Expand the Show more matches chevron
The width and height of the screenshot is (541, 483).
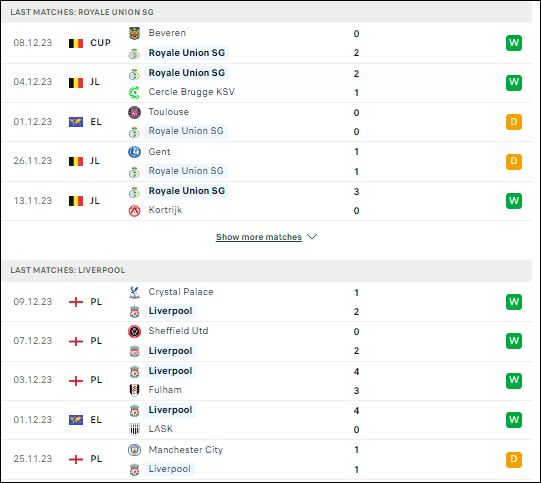tap(312, 237)
